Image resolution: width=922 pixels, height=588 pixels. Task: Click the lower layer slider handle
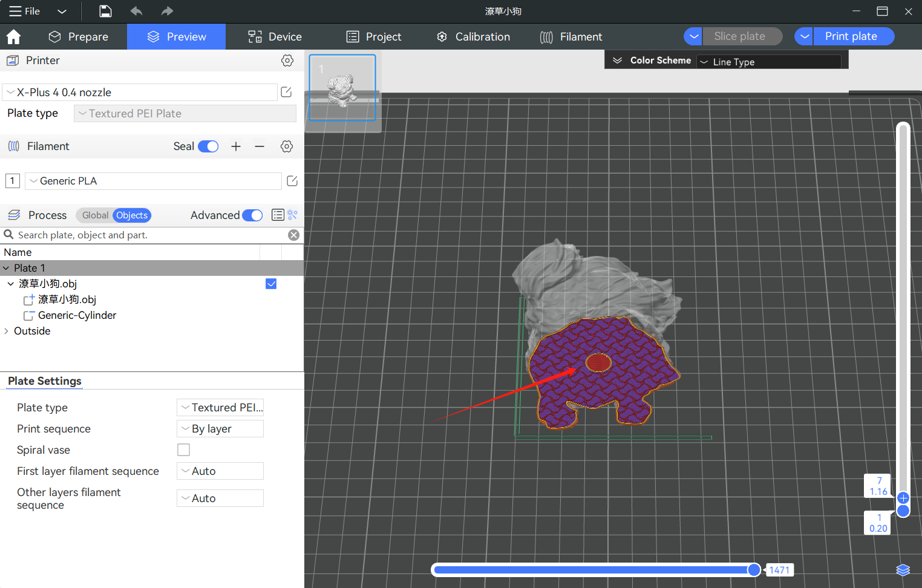pos(903,511)
